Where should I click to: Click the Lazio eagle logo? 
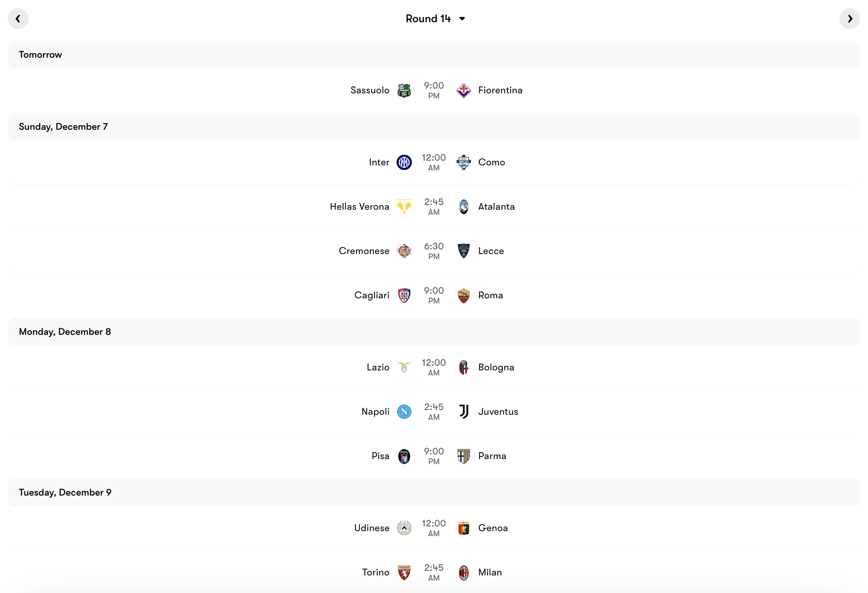tap(404, 367)
